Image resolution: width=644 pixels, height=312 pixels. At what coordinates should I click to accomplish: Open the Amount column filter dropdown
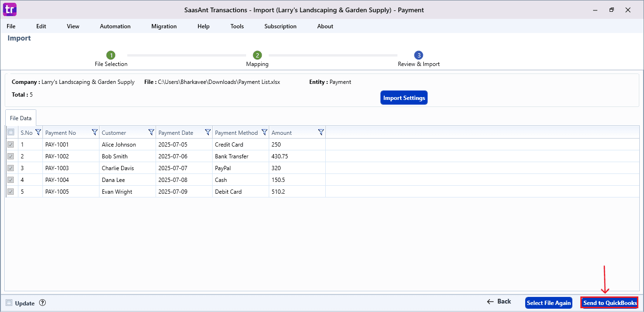321,132
